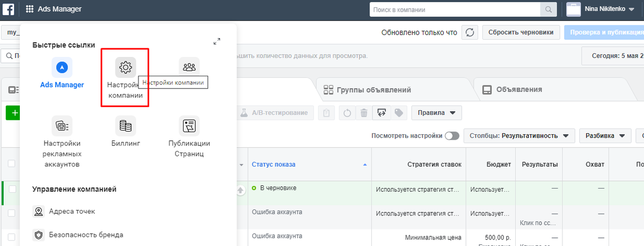The width and height of the screenshot is (644, 246).
Task: Click the green plus create button
Action: point(13,113)
